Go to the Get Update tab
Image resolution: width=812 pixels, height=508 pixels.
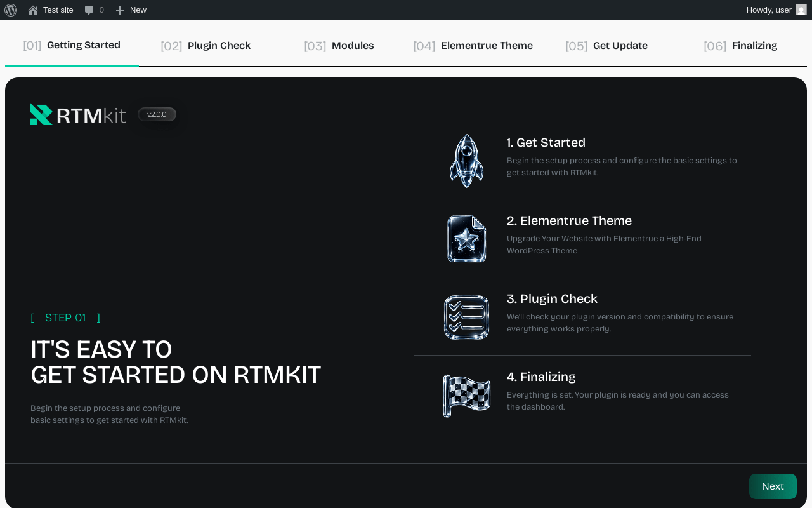click(x=606, y=46)
